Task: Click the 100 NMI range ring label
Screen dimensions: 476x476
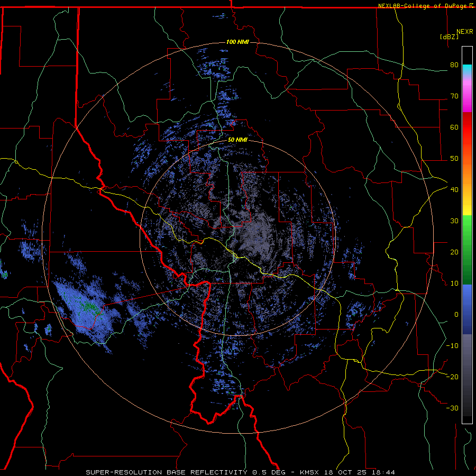Action: [237, 42]
